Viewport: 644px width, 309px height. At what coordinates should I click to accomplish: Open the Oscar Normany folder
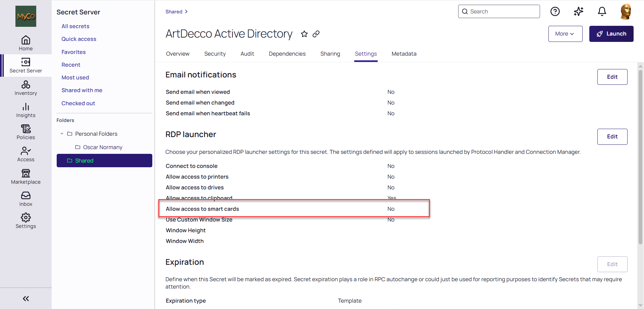pos(103,147)
